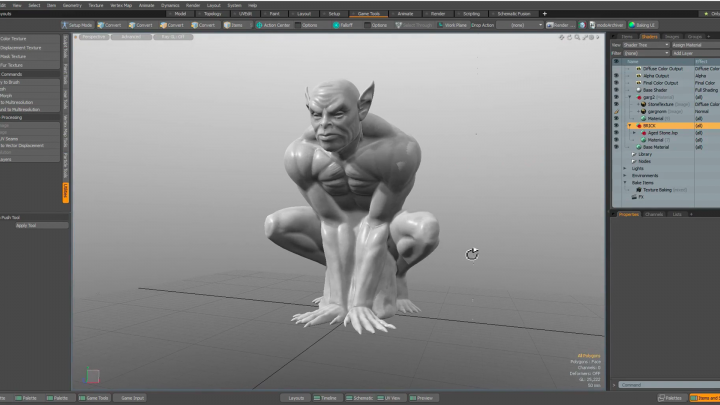Click the Setup Mode toolbar icon
This screenshot has height=405, width=720.
click(79, 25)
